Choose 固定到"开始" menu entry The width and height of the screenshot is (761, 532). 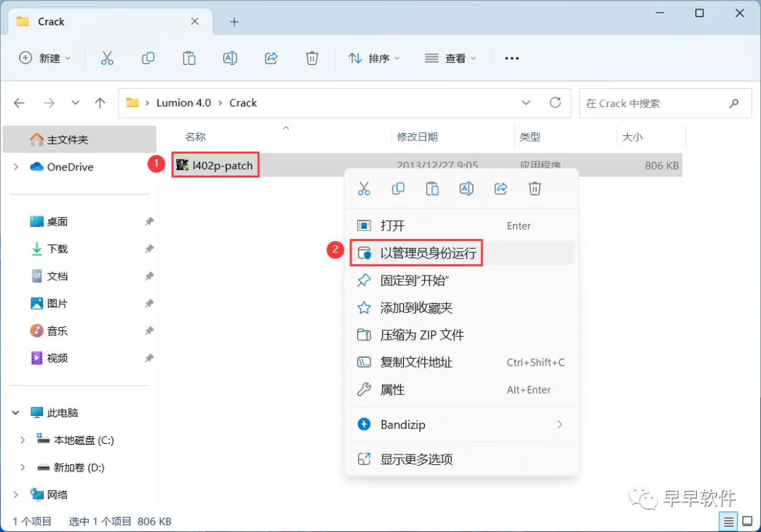click(461, 280)
